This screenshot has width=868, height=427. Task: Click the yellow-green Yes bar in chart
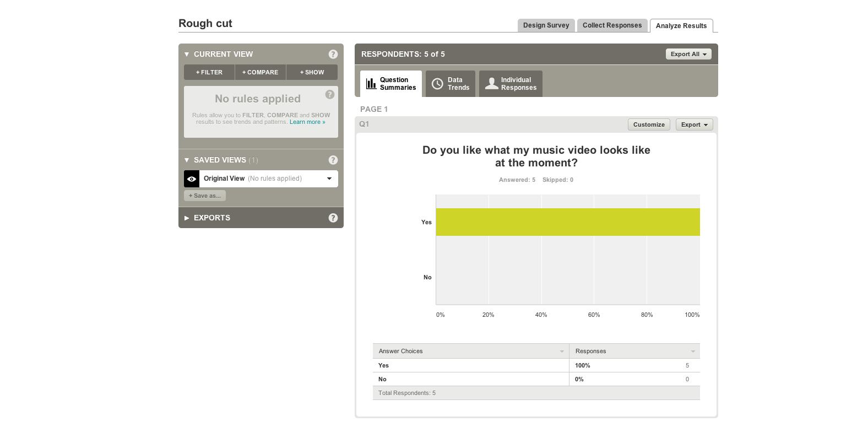click(567, 222)
